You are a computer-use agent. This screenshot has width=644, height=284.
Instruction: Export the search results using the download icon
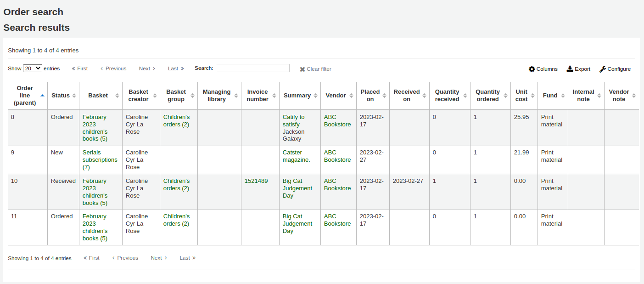tap(578, 69)
